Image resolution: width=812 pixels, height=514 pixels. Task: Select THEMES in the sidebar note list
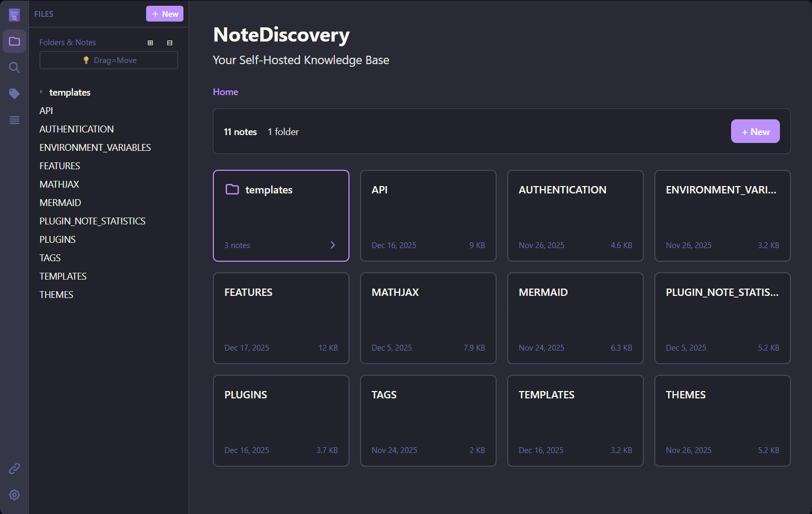point(56,294)
